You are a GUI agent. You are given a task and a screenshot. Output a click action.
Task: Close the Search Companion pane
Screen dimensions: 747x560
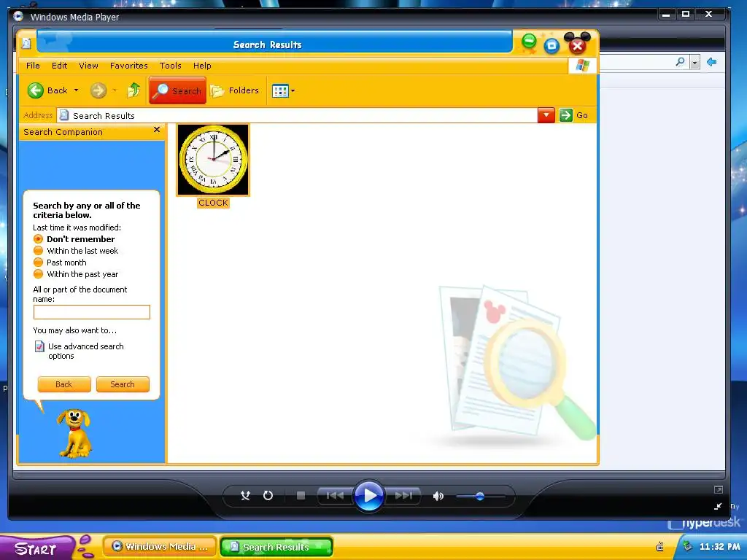coord(157,130)
